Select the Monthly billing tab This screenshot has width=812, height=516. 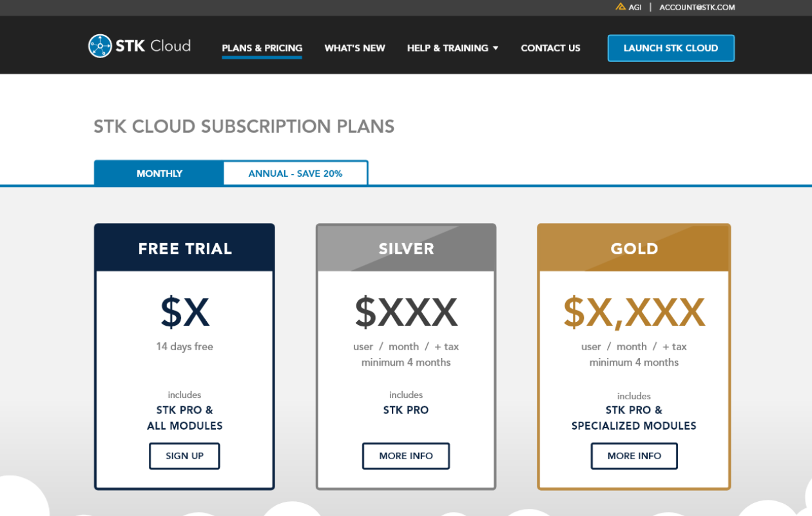[x=159, y=174]
